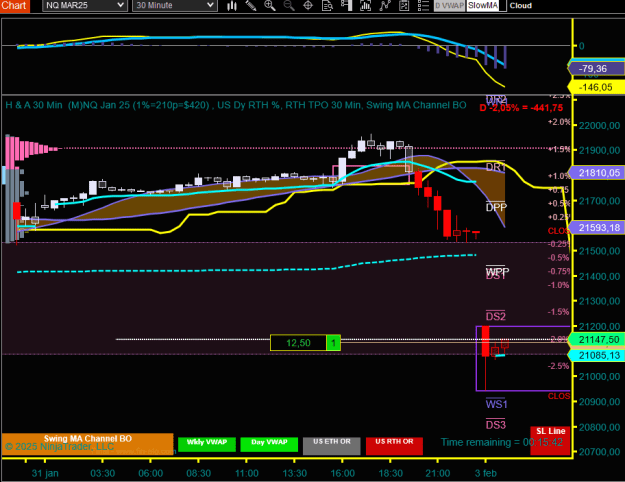
Task: Click the WS1 pivot label
Action: (x=496, y=404)
